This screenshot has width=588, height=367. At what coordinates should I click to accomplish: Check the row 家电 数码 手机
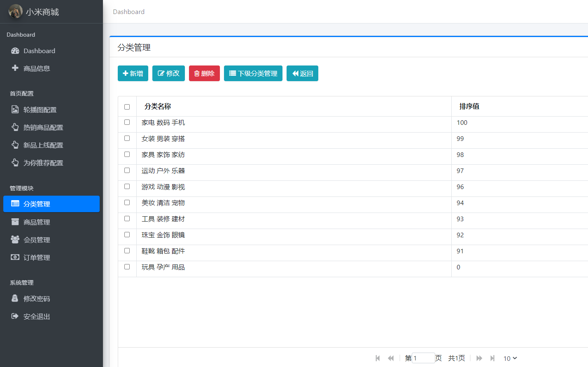click(127, 122)
